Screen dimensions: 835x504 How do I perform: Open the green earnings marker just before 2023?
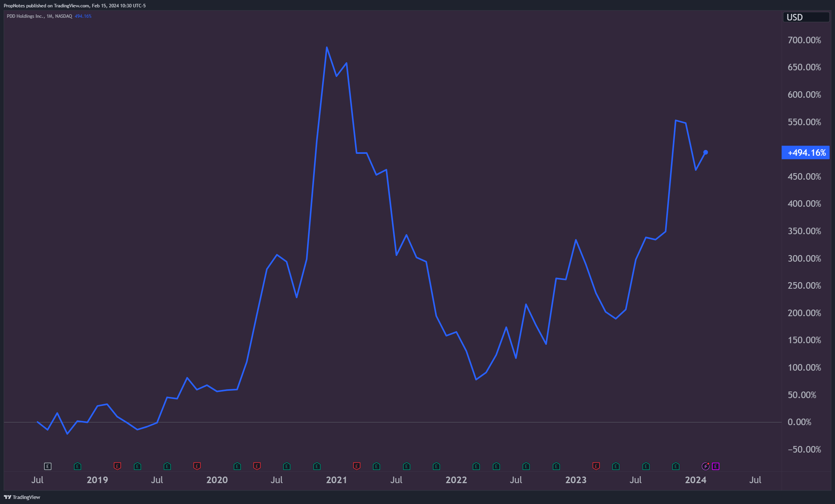(x=556, y=466)
